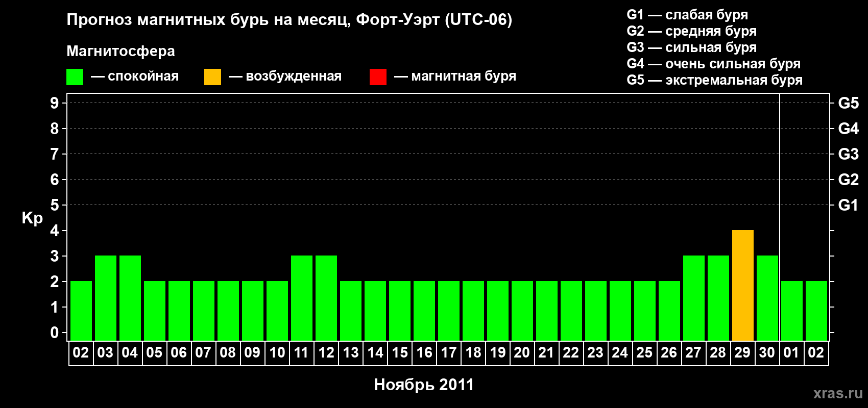Click the date label 02 at chart start
Viewport: 868px width, 408px height.
pyautogui.click(x=81, y=352)
